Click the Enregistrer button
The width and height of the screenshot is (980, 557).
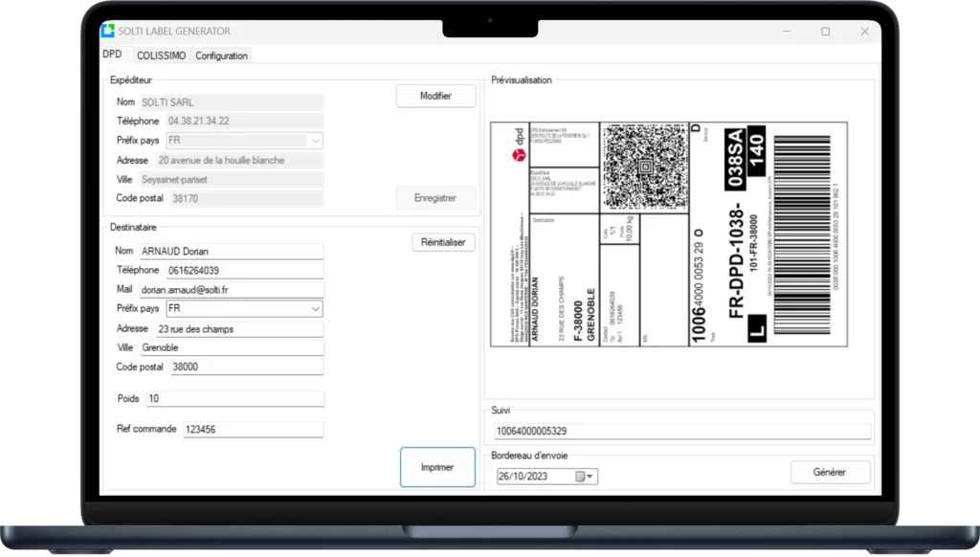point(435,198)
